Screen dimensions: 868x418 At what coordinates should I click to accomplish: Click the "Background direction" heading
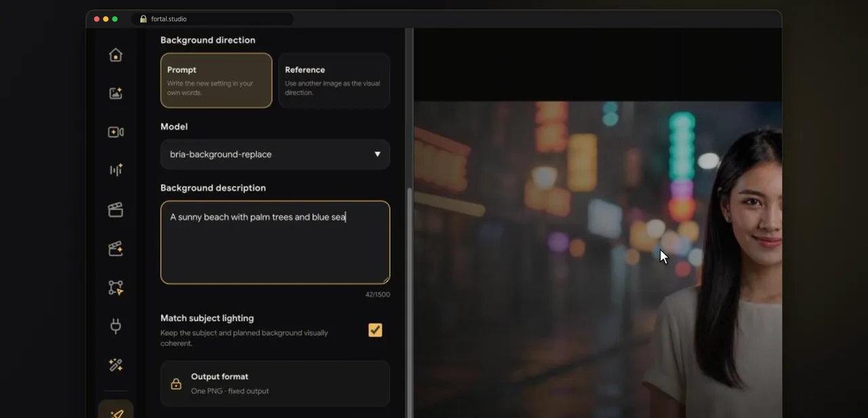point(208,40)
